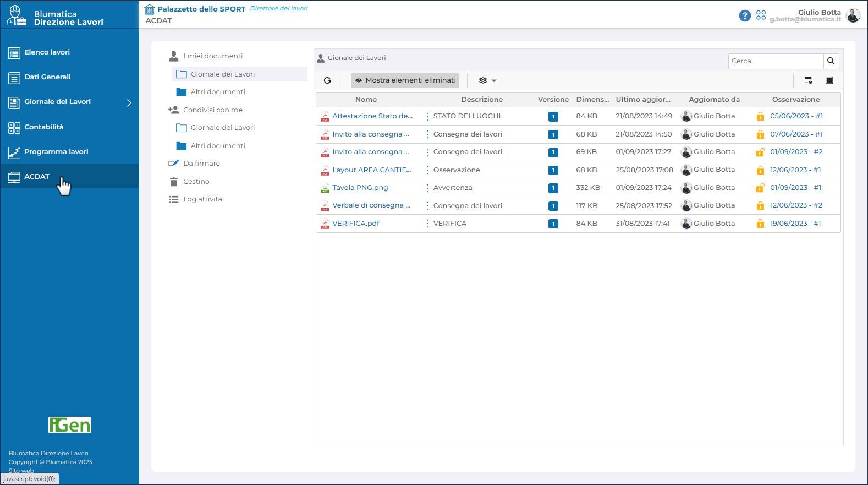This screenshot has height=485, width=868.
Task: Sort by the Nome column header
Action: [366, 100]
